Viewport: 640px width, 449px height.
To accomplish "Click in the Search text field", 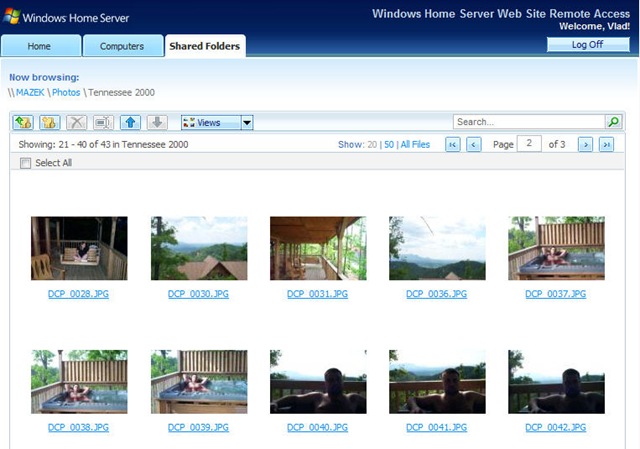I will tap(528, 122).
